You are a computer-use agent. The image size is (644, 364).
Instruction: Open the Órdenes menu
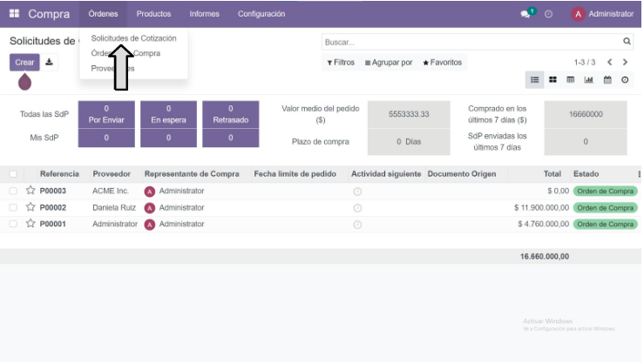click(103, 14)
